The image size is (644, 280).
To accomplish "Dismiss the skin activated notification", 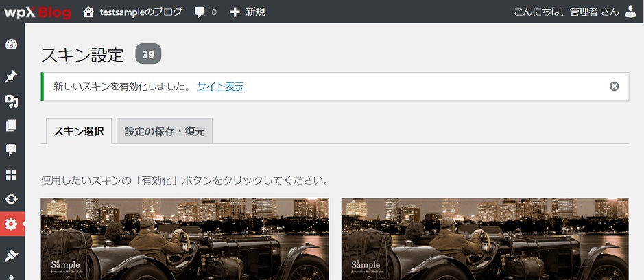I will point(614,86).
